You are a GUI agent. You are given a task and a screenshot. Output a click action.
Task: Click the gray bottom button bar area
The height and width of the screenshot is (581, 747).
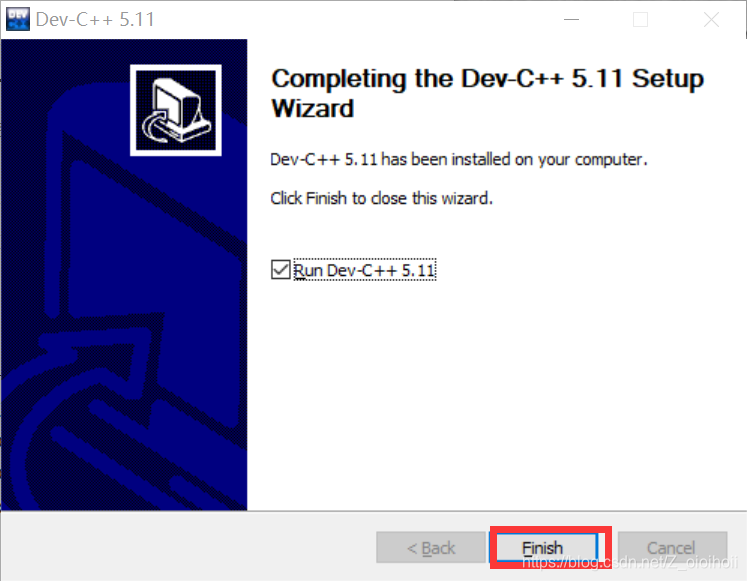tap(191, 546)
